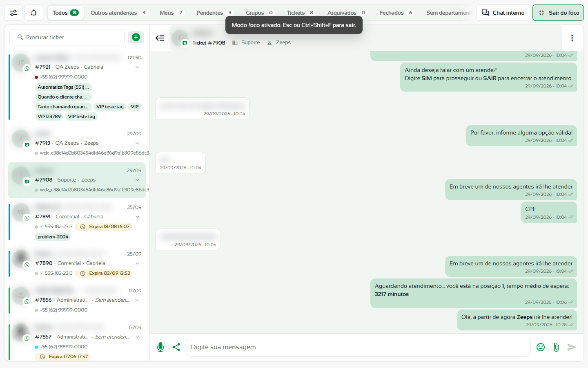This screenshot has width=588, height=368.
Task: Focus the Procurar ticket search field
Action: tap(67, 37)
